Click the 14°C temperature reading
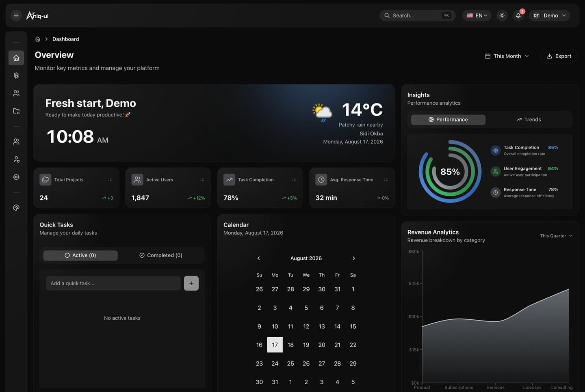The image size is (585, 392). [x=362, y=110]
